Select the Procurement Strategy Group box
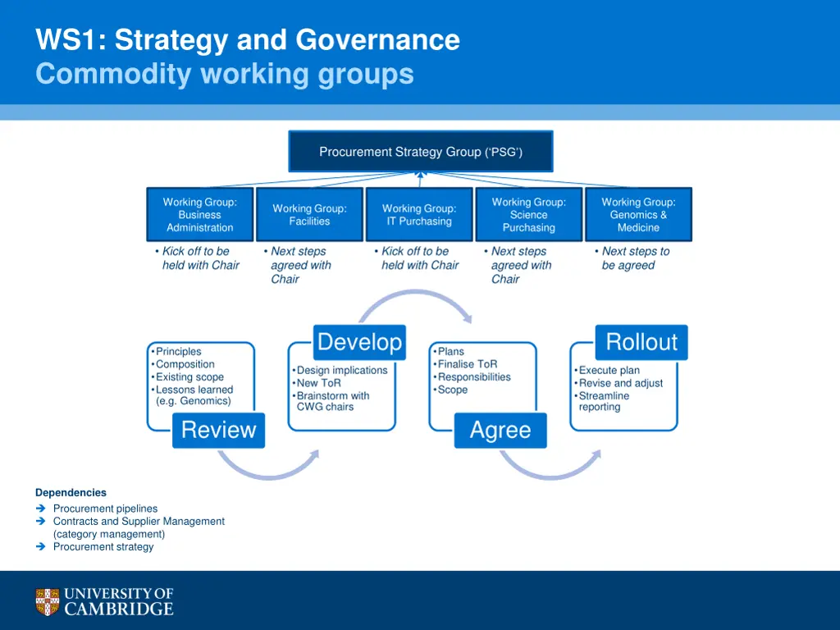 [421, 152]
